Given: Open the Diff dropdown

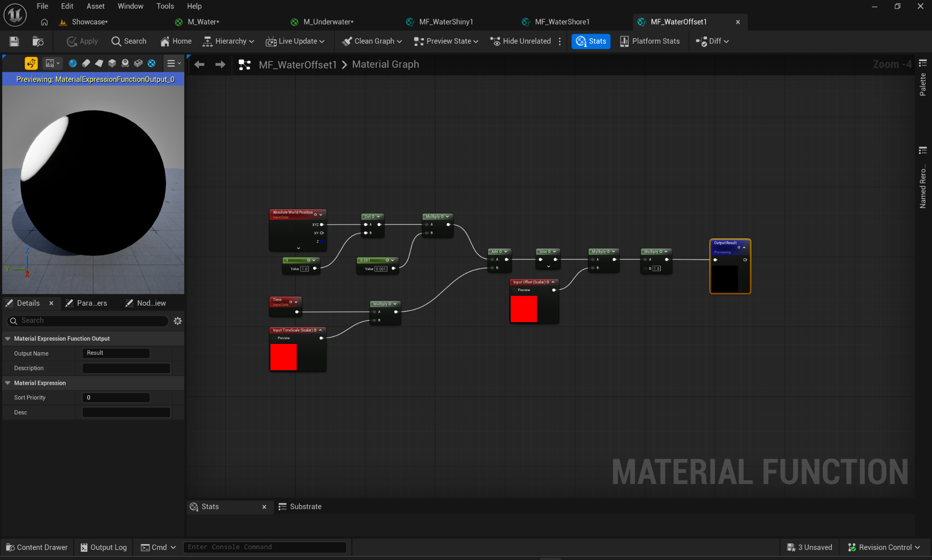Looking at the screenshot, I should [x=712, y=41].
